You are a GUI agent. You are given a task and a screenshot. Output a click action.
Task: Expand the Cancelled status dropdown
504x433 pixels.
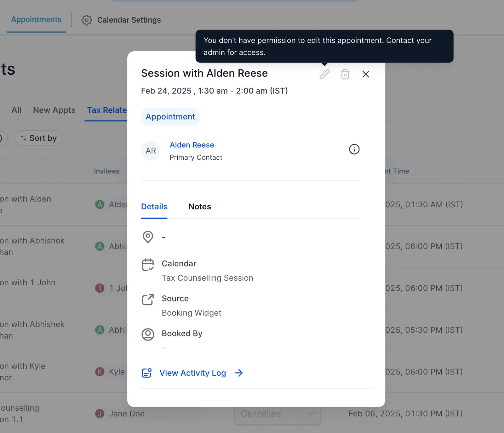coord(277,414)
